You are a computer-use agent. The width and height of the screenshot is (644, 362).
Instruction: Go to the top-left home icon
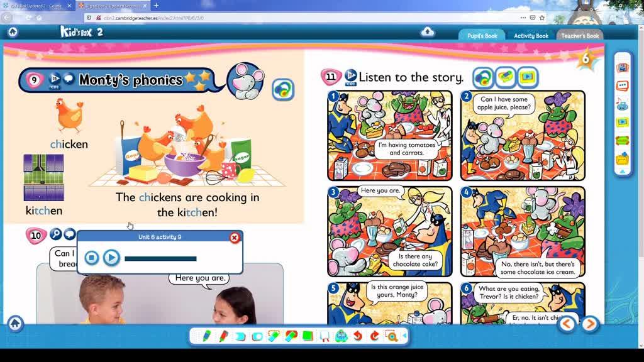(13, 31)
